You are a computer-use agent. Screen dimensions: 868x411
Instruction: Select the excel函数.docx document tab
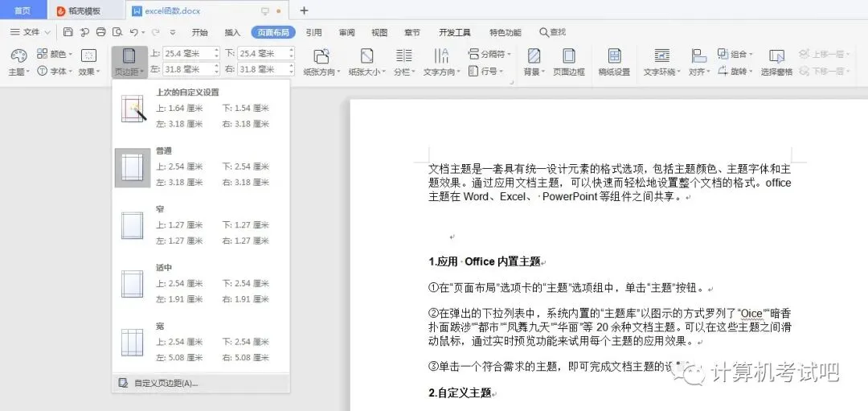click(x=207, y=10)
